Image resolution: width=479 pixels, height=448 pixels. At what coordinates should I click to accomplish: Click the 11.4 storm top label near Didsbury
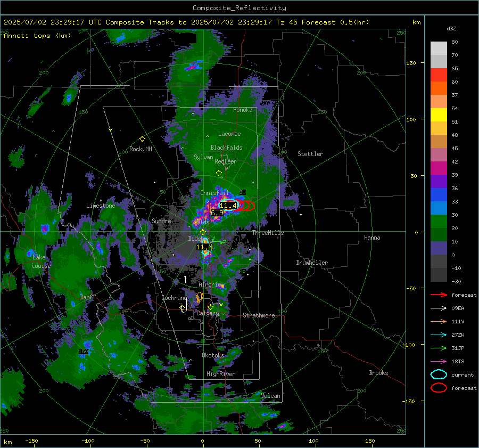point(205,247)
